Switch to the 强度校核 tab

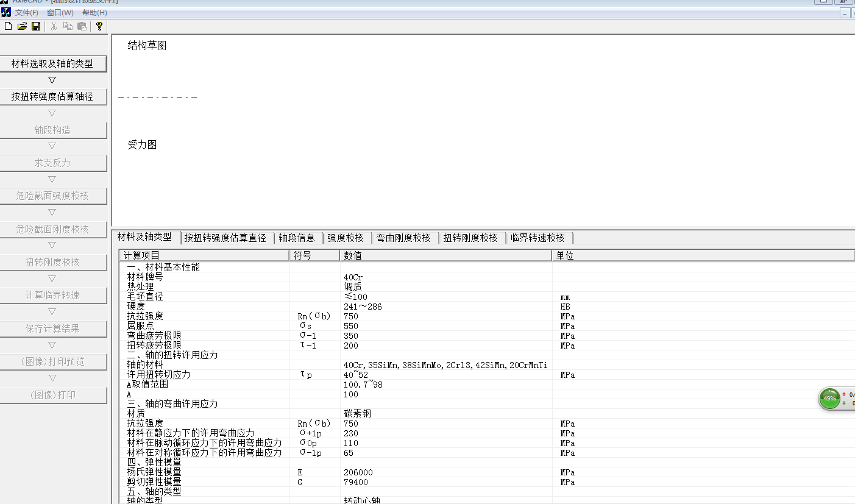346,238
